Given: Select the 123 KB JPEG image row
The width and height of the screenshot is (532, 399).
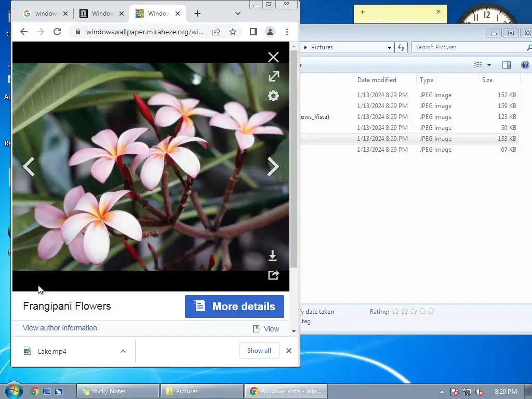Looking at the screenshot, I should tap(409, 117).
